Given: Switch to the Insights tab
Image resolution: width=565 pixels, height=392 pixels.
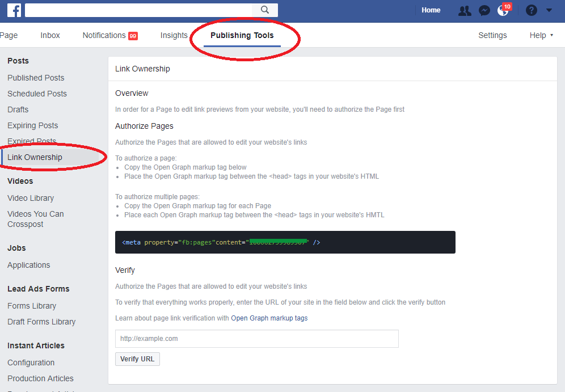Looking at the screenshot, I should [174, 35].
